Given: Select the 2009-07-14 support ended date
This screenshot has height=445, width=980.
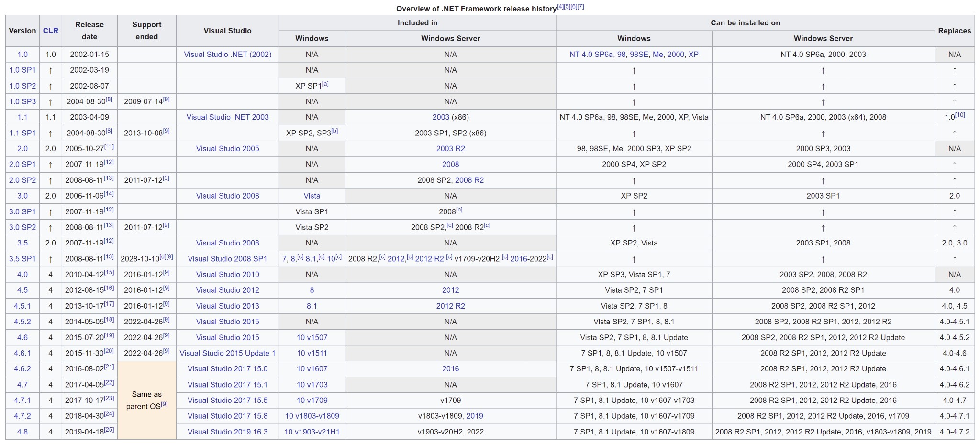Looking at the screenshot, I should click(x=144, y=102).
